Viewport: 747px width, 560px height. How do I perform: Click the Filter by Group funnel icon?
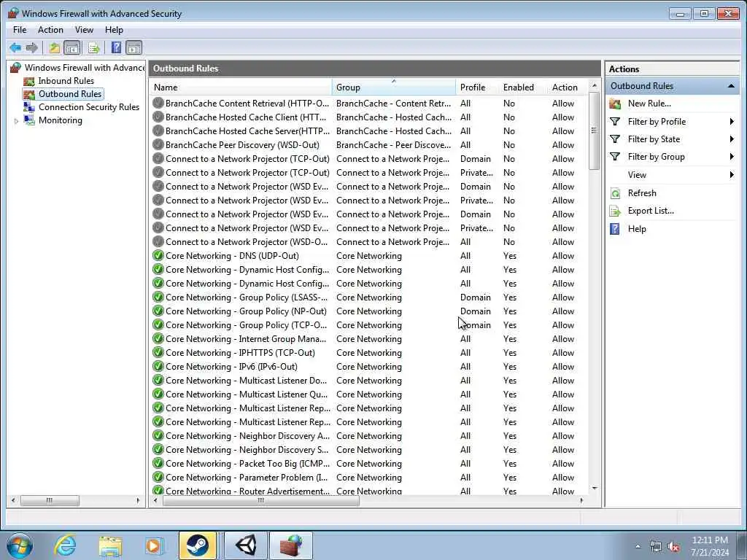(x=615, y=157)
